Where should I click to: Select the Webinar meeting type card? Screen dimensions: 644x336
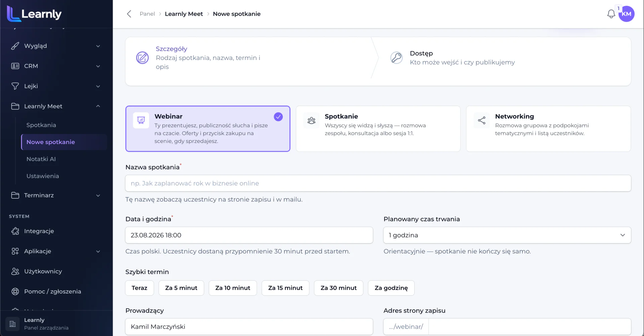[208, 129]
